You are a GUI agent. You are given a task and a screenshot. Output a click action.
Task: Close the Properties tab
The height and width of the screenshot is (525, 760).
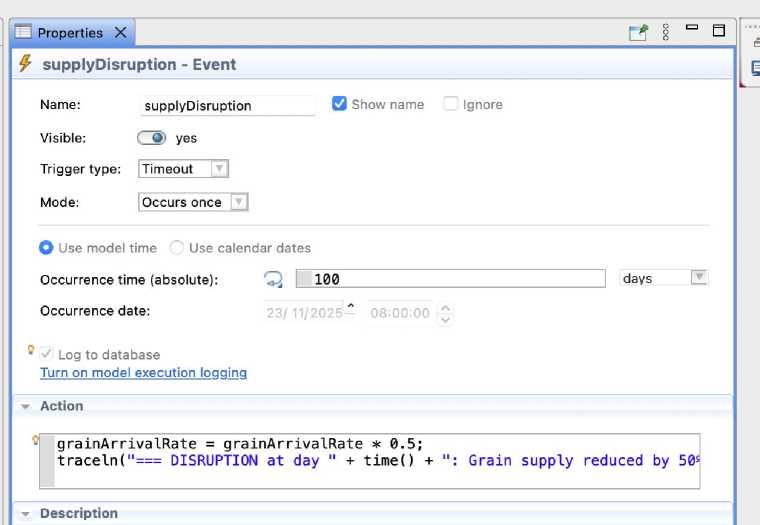[x=121, y=33]
